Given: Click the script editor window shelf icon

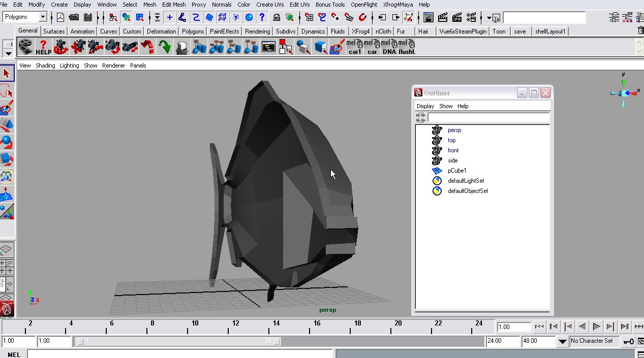Looking at the screenshot, I should pos(268,48).
